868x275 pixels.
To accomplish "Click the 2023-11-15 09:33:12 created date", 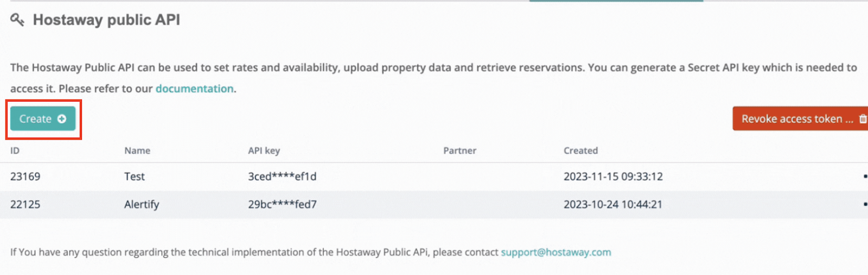I will (x=613, y=177).
